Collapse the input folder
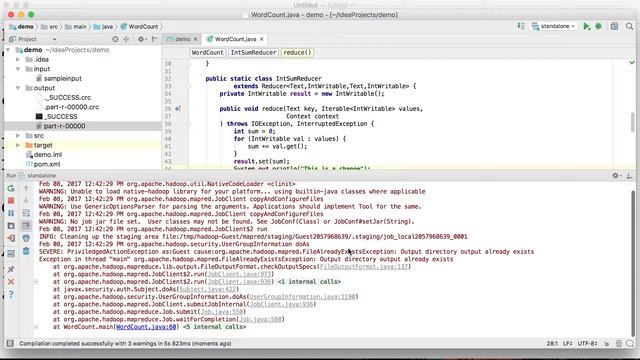 point(18,69)
